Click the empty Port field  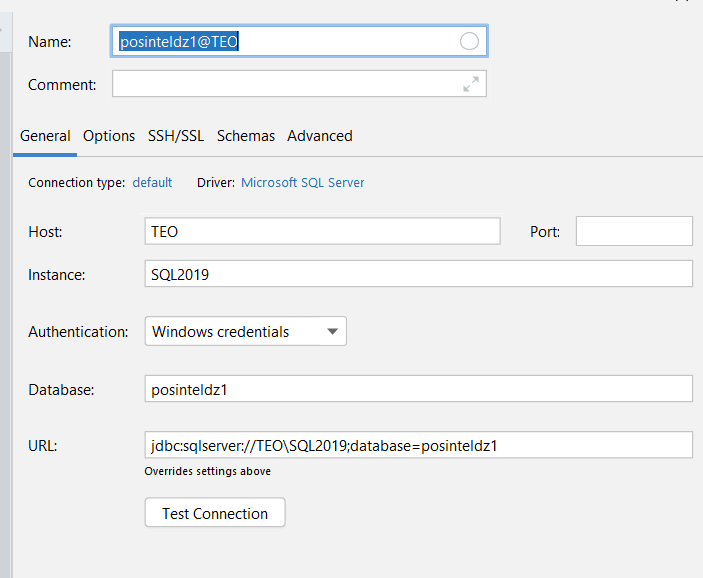point(634,231)
